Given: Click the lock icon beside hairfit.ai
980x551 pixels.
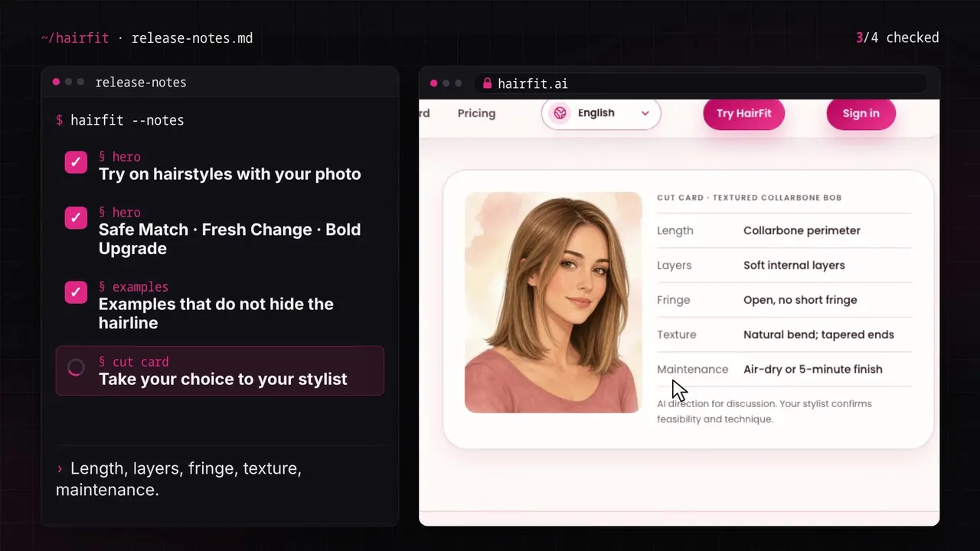Looking at the screenshot, I should coord(487,83).
